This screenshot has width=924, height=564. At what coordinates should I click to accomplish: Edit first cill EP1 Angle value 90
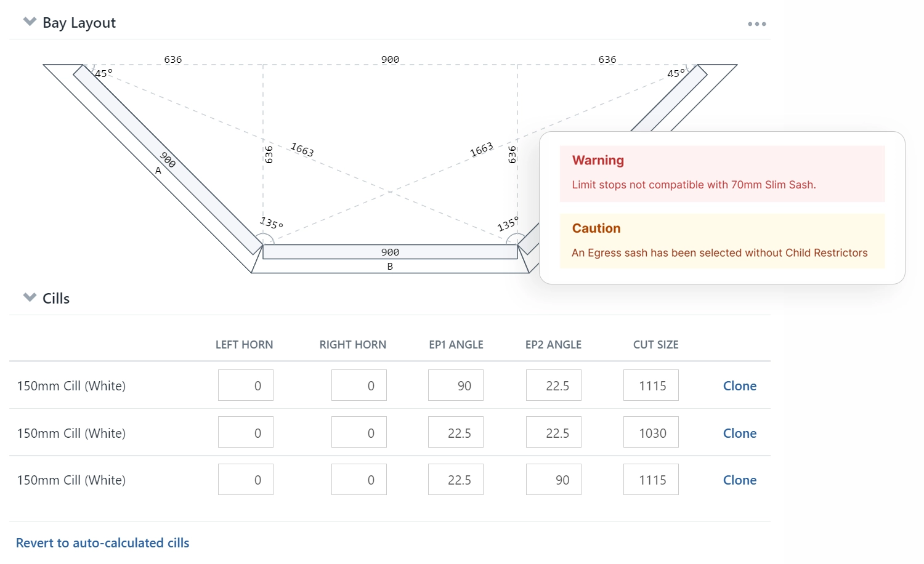pos(456,385)
